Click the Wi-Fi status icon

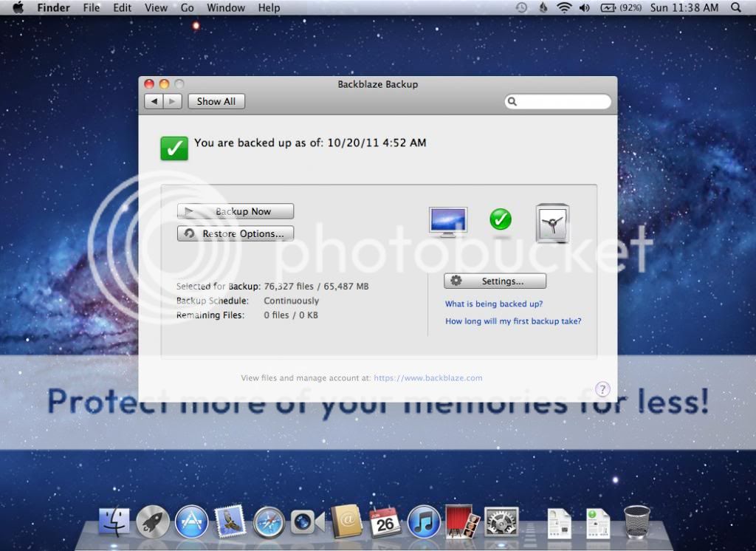click(x=564, y=7)
